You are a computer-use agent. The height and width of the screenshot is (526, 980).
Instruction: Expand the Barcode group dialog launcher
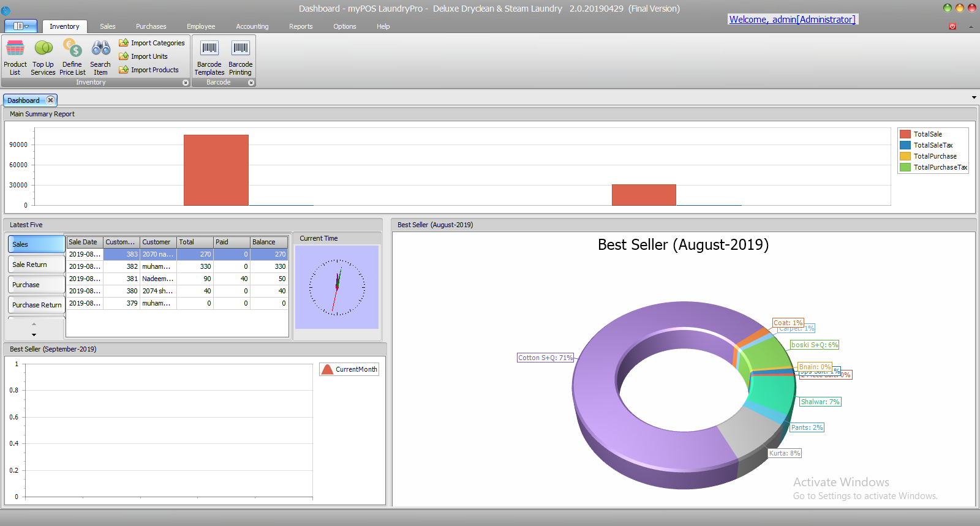(251, 83)
